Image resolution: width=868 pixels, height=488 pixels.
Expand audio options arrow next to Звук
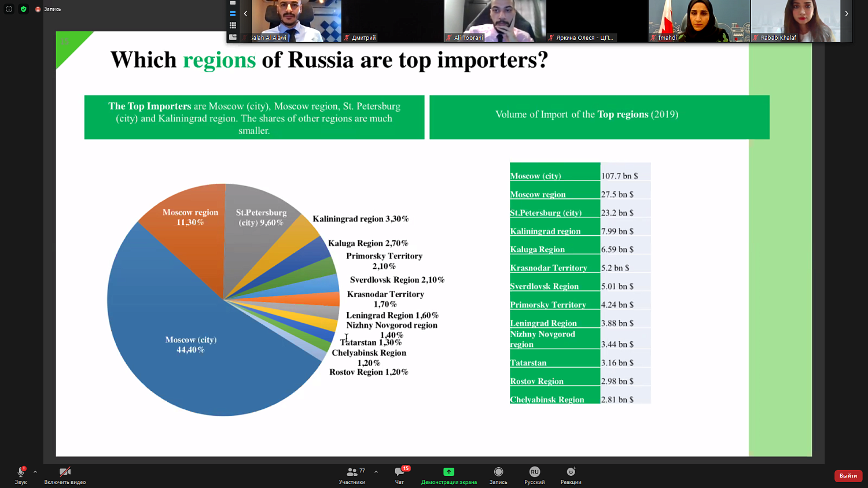[35, 472]
